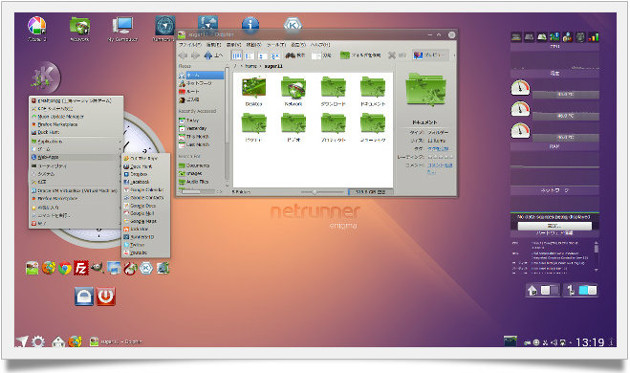Go back in Dolphin toolbar
This screenshot has width=630, height=373.
[x=183, y=55]
